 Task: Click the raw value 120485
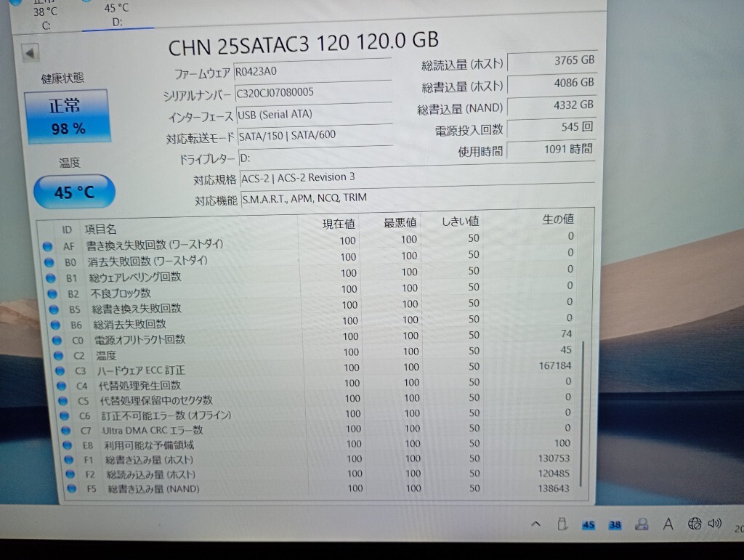point(554,473)
